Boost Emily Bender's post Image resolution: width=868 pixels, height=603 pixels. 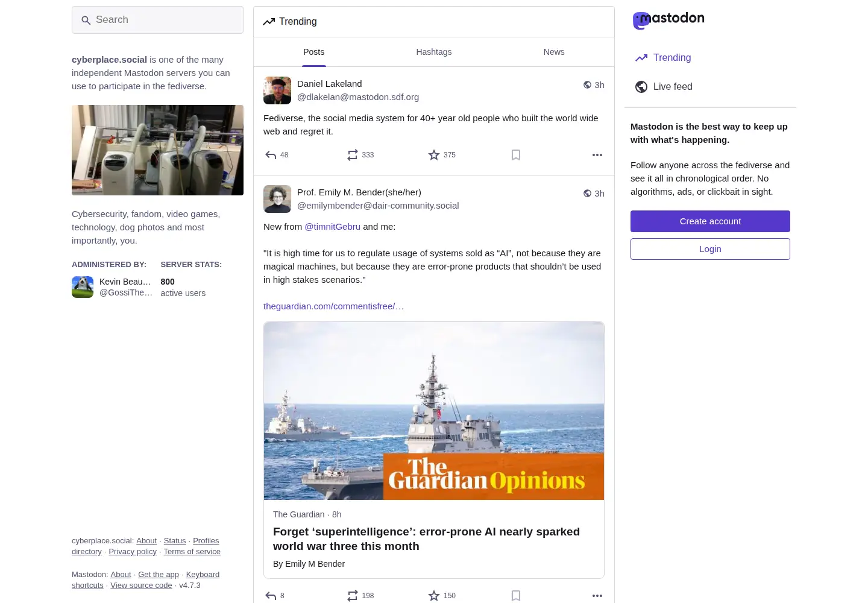coord(353,596)
